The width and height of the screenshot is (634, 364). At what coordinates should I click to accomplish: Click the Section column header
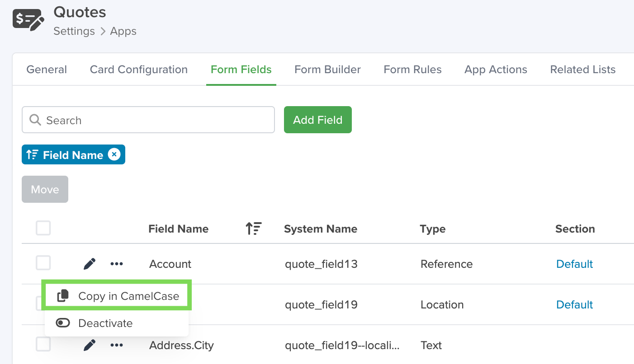[575, 229]
